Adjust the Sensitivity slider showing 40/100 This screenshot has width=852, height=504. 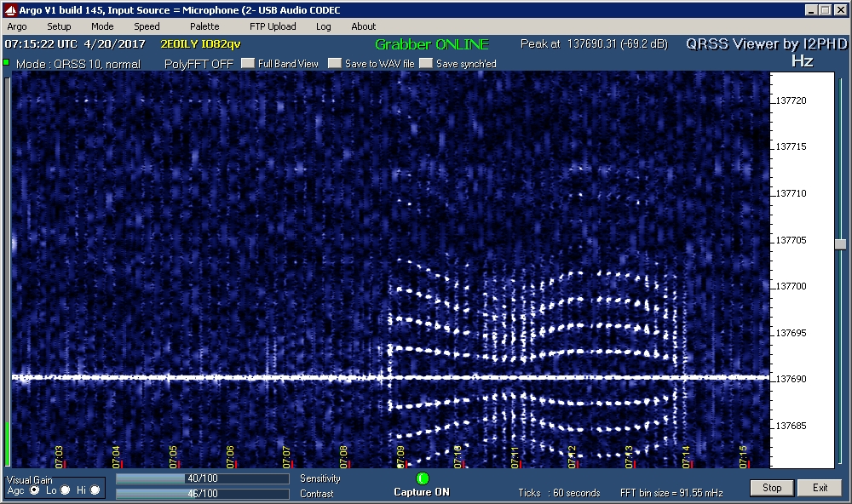click(x=202, y=478)
